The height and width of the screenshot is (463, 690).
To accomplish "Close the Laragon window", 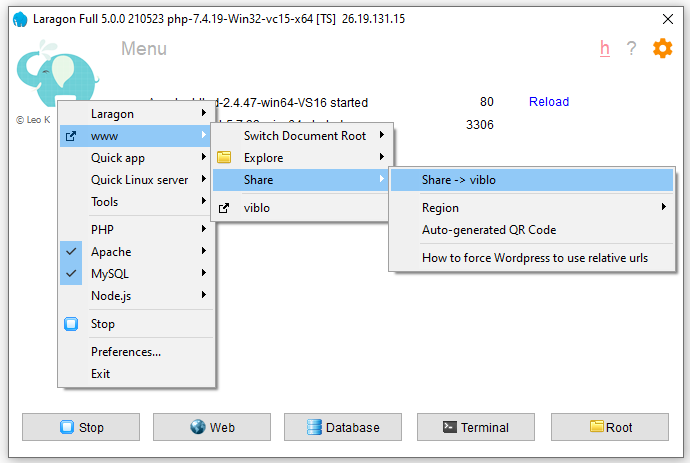I will click(668, 19).
